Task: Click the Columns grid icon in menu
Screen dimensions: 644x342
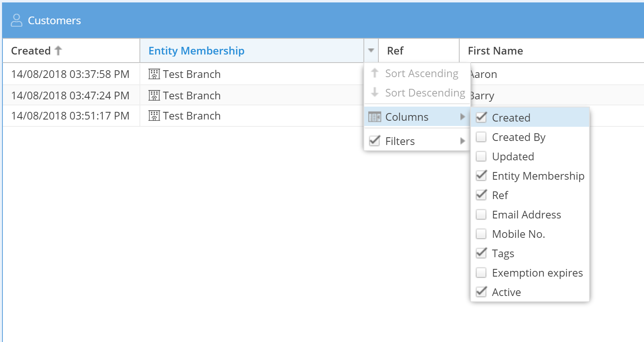Action: click(x=375, y=117)
